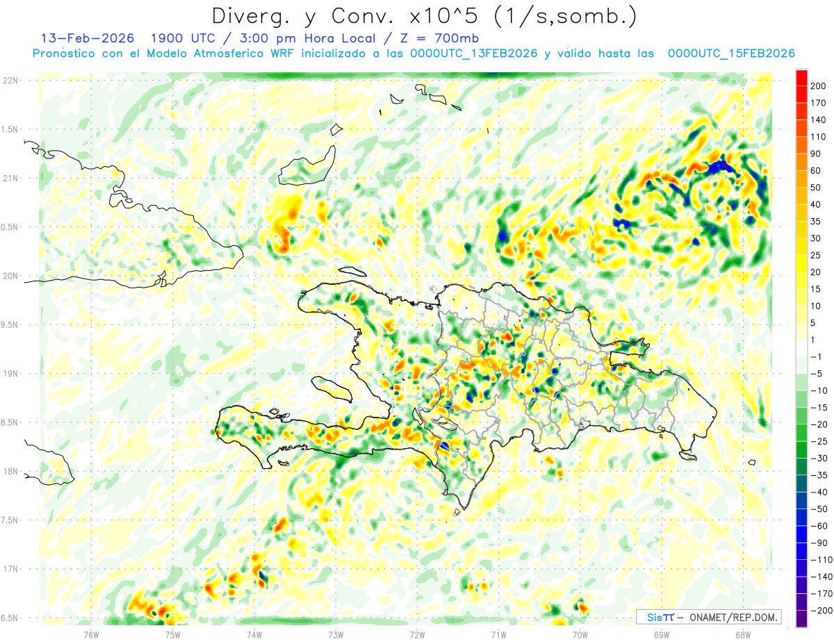834x644 pixels.
Task: Click the '75W' longitude label
Action: pos(172,634)
